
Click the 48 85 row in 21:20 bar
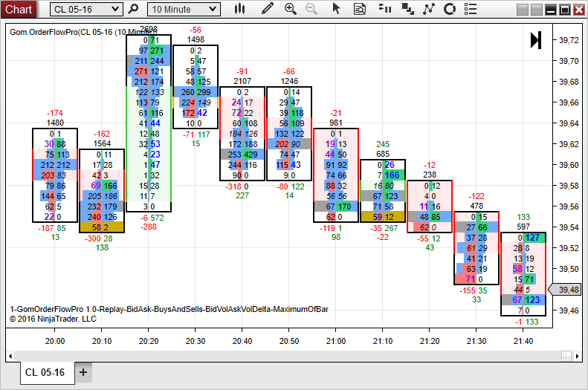[x=430, y=216]
